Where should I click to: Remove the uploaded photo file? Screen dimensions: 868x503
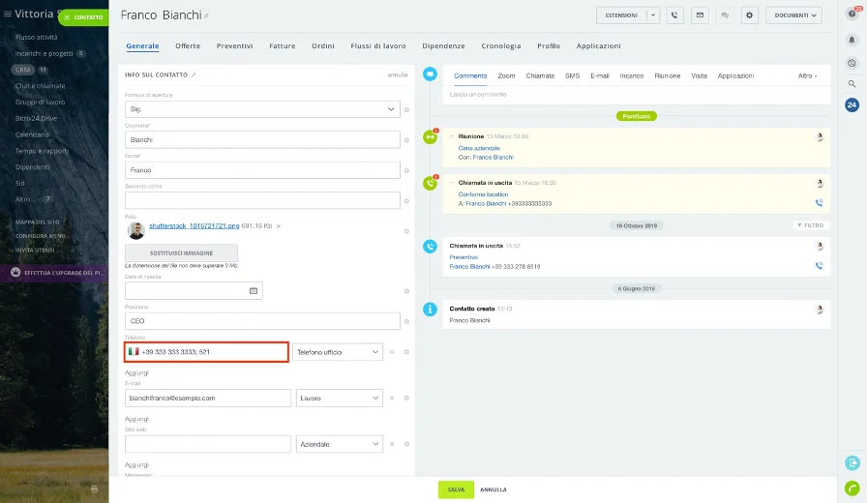tap(279, 226)
